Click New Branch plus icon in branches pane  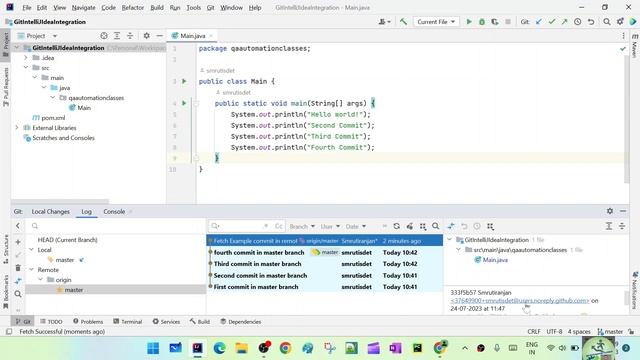(18, 242)
